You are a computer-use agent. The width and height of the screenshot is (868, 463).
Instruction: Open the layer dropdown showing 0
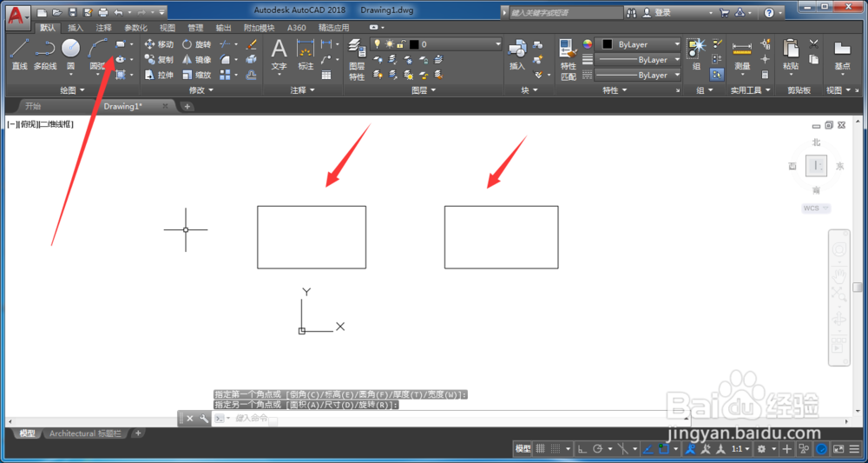[437, 44]
